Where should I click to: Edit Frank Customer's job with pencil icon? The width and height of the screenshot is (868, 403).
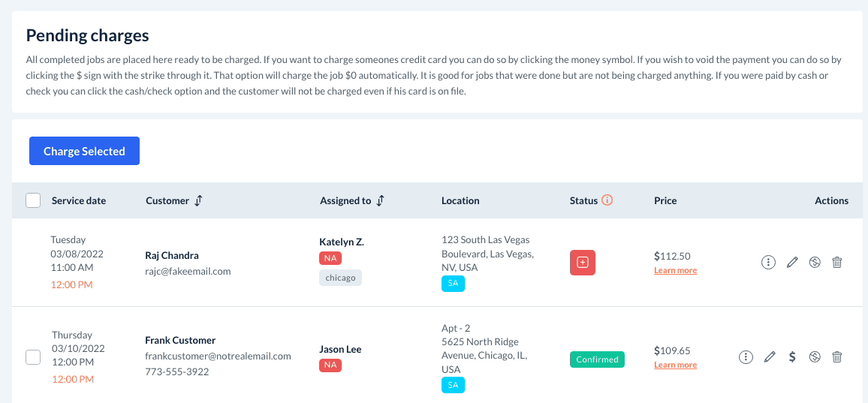769,357
